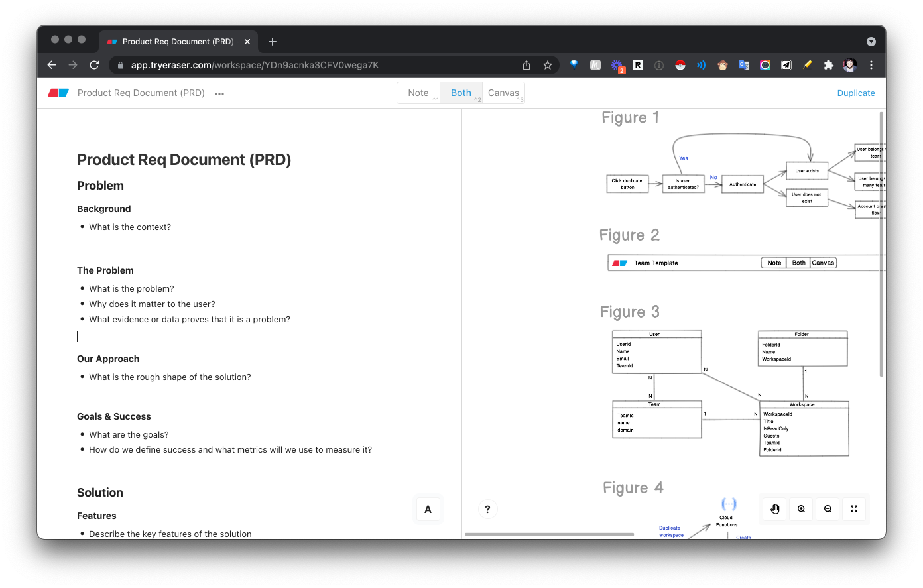The width and height of the screenshot is (923, 588).
Task: Switch to Note view tab
Action: (x=418, y=93)
